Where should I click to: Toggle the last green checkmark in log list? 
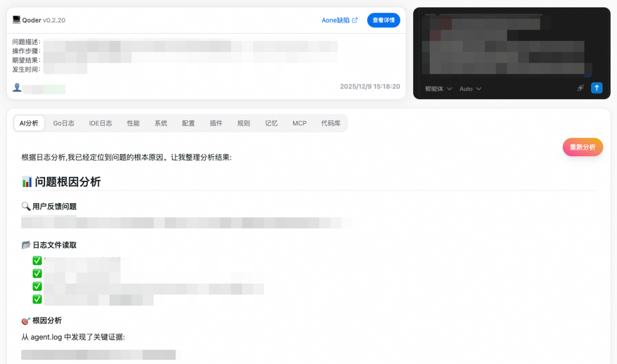pos(37,299)
